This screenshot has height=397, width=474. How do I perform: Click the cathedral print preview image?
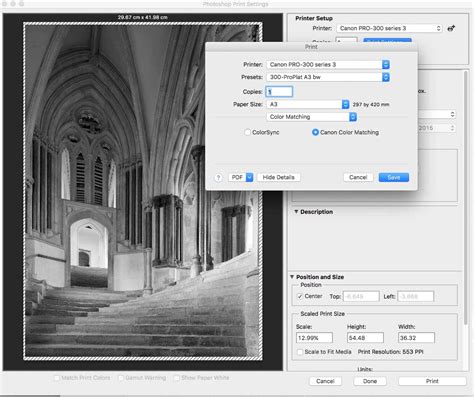tap(143, 191)
